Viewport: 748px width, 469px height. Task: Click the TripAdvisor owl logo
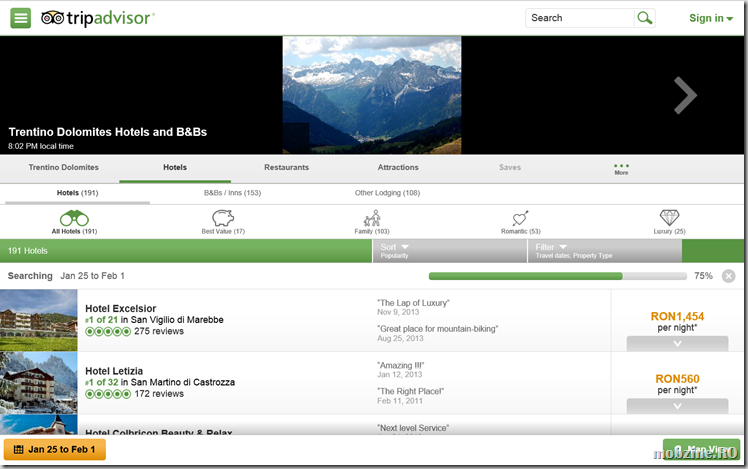tap(52, 18)
